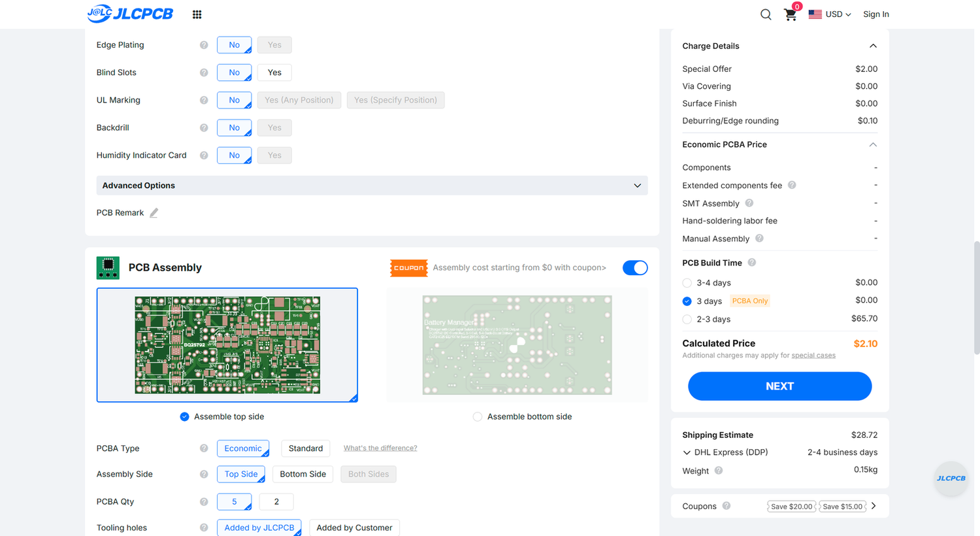Open the floating JLCPCB chat bubble
The height and width of the screenshot is (536, 980).
click(x=951, y=478)
